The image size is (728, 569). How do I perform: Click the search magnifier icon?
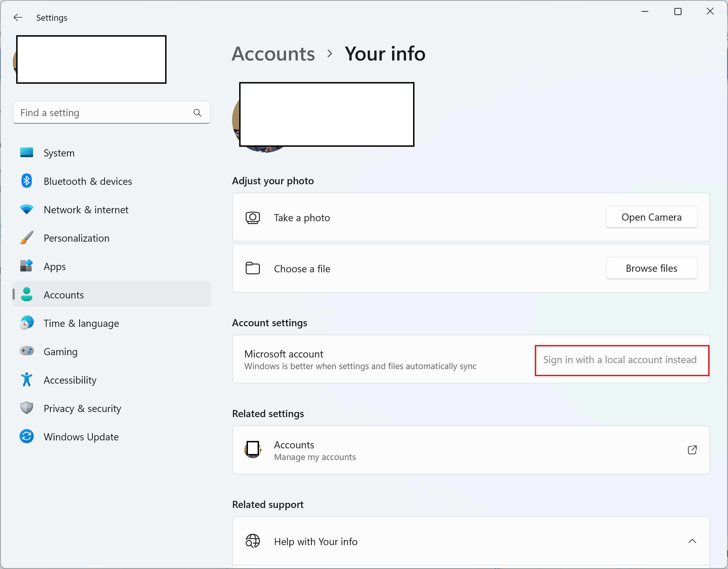tap(197, 113)
